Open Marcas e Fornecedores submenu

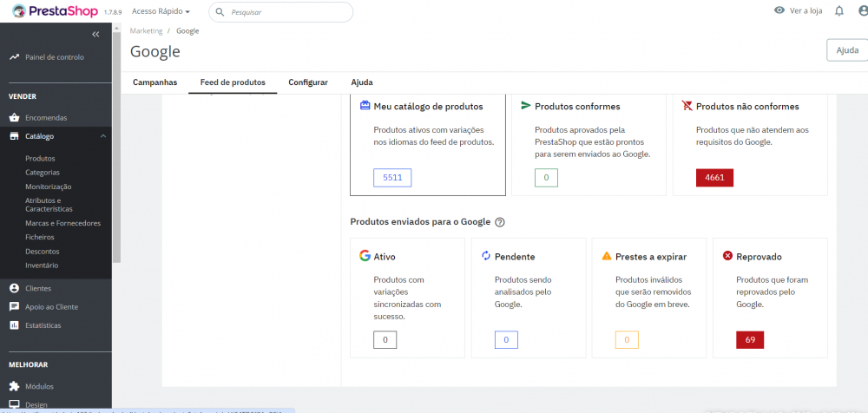(x=63, y=224)
